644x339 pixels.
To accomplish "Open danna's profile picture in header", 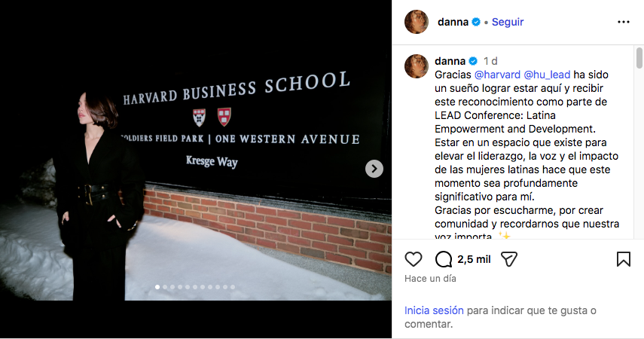I will click(x=417, y=22).
